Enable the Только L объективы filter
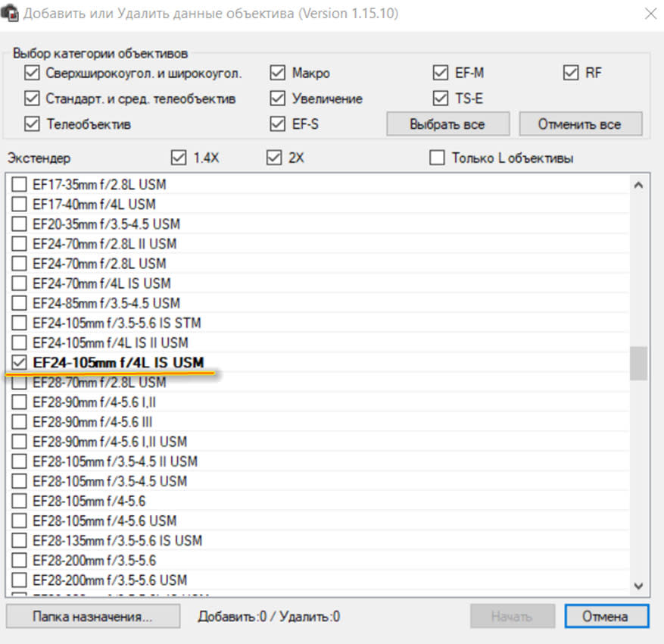The height and width of the screenshot is (644, 664). pos(437,158)
